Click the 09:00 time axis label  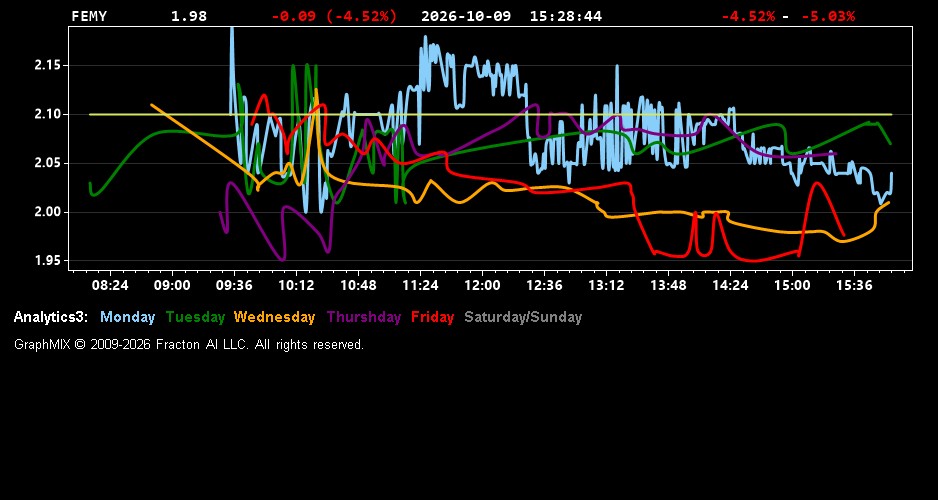click(x=172, y=286)
